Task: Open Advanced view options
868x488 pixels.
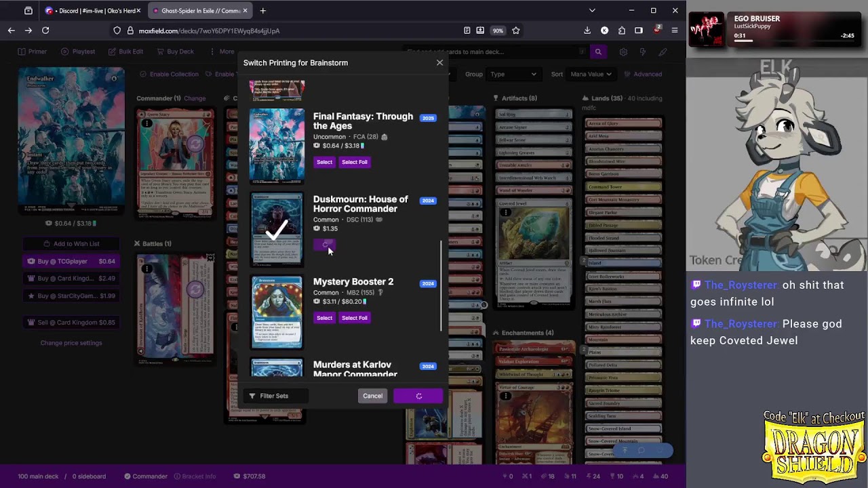Action: (643, 75)
